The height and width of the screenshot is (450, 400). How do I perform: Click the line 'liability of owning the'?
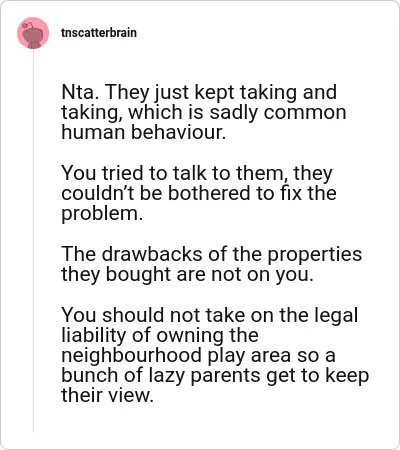tap(160, 335)
